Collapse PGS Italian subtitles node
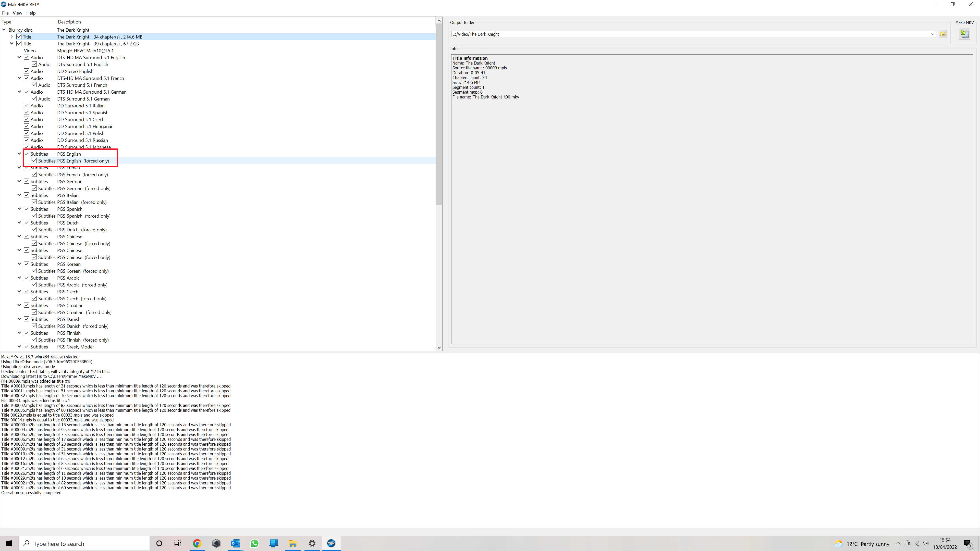This screenshot has height=551, width=980. pos(19,195)
